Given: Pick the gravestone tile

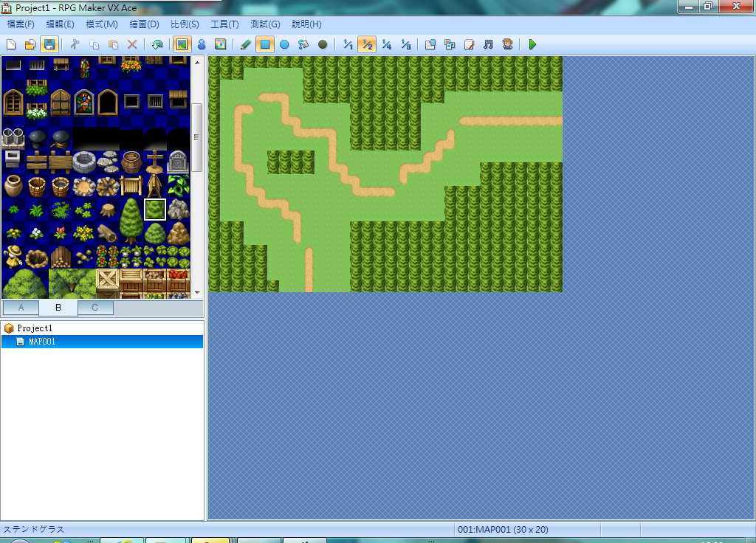Looking at the screenshot, I should point(178,162).
